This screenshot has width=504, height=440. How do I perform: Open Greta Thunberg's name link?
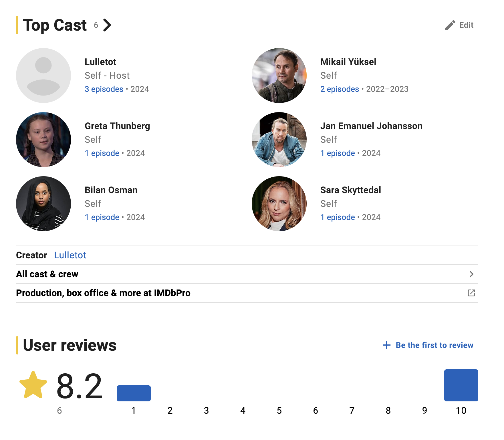click(x=117, y=126)
